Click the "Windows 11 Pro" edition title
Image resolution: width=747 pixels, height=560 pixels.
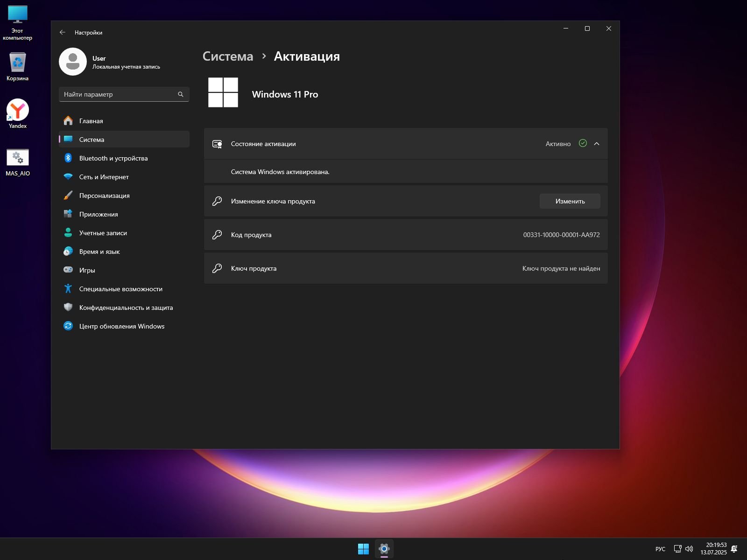pyautogui.click(x=285, y=94)
